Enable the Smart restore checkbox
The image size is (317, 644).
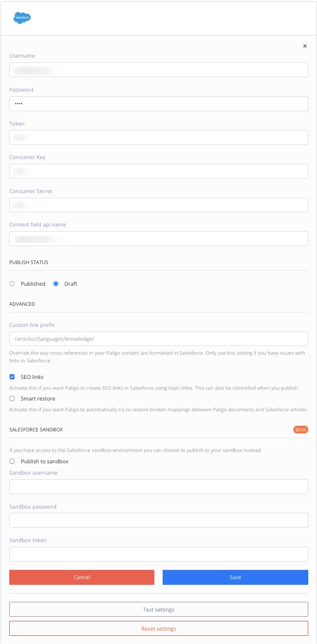tap(12, 398)
